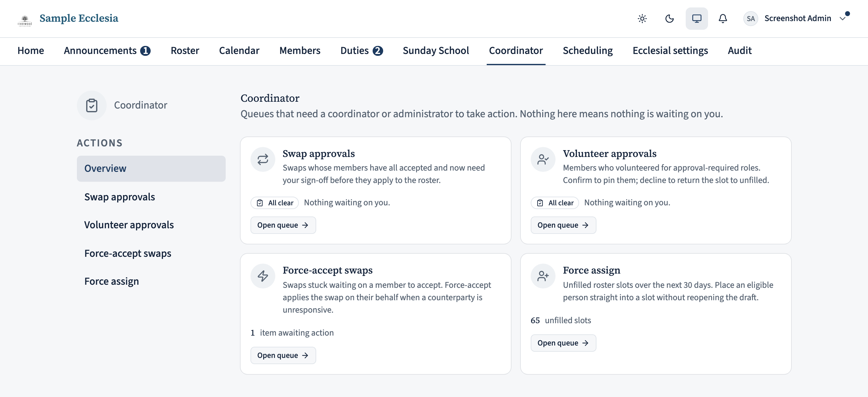Open the Calendar tab
868x397 pixels.
click(239, 51)
